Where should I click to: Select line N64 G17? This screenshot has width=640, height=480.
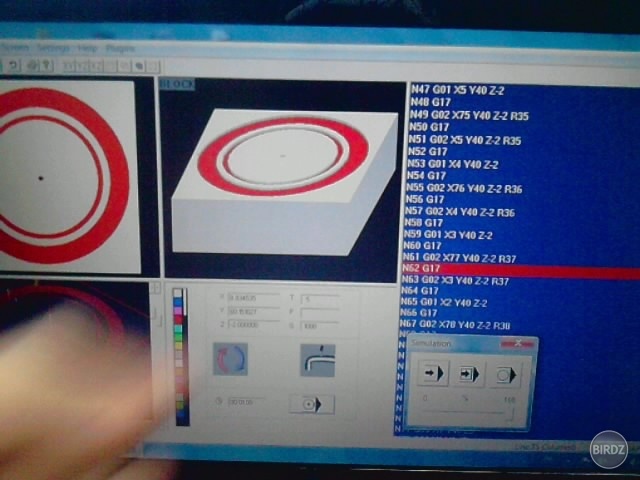pos(420,291)
